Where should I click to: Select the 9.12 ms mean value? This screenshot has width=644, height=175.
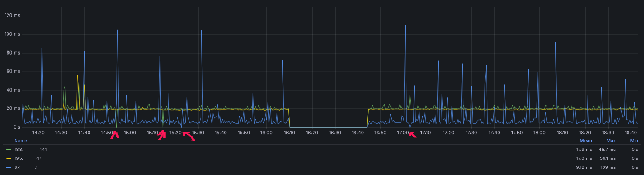tap(584, 167)
